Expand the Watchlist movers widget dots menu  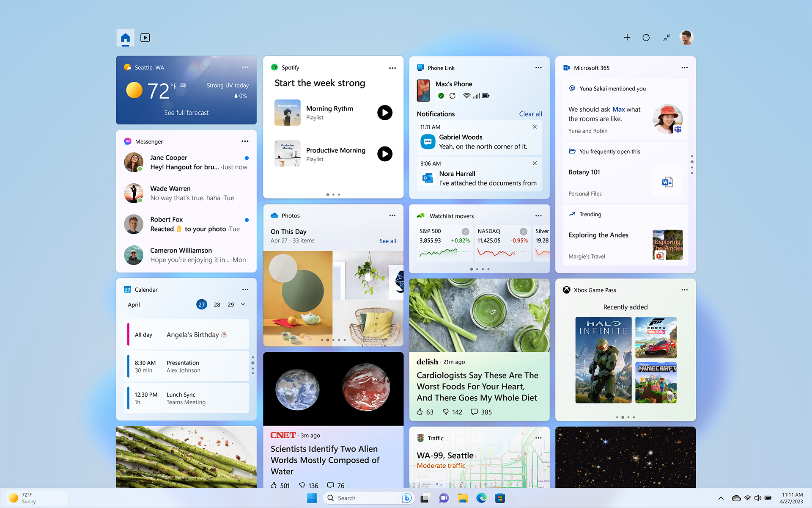click(x=538, y=215)
